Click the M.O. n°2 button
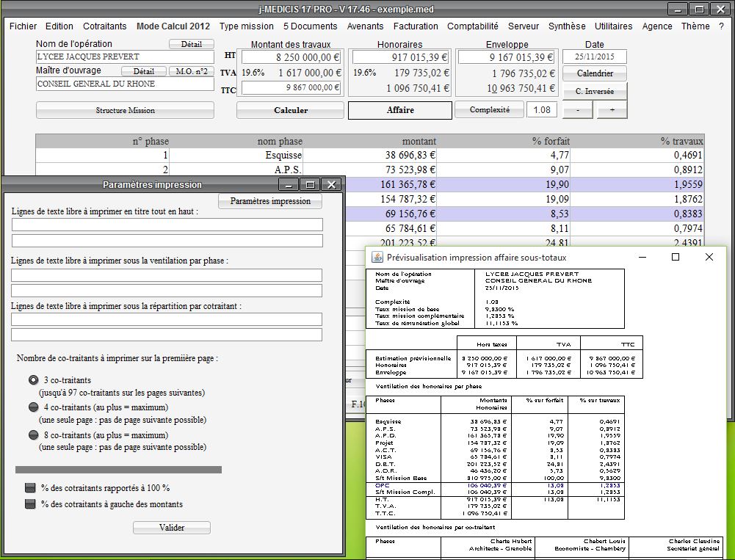This screenshot has height=560, width=735. pyautogui.click(x=191, y=71)
